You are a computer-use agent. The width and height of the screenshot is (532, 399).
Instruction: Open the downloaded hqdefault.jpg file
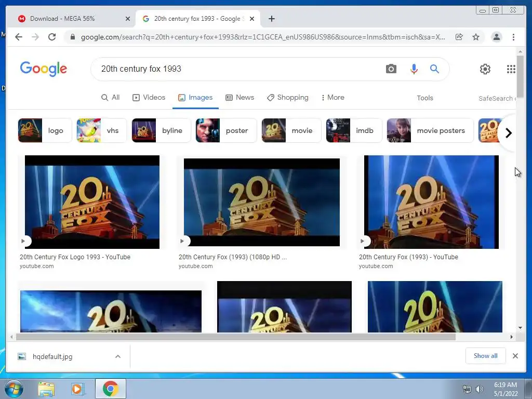tap(52, 356)
